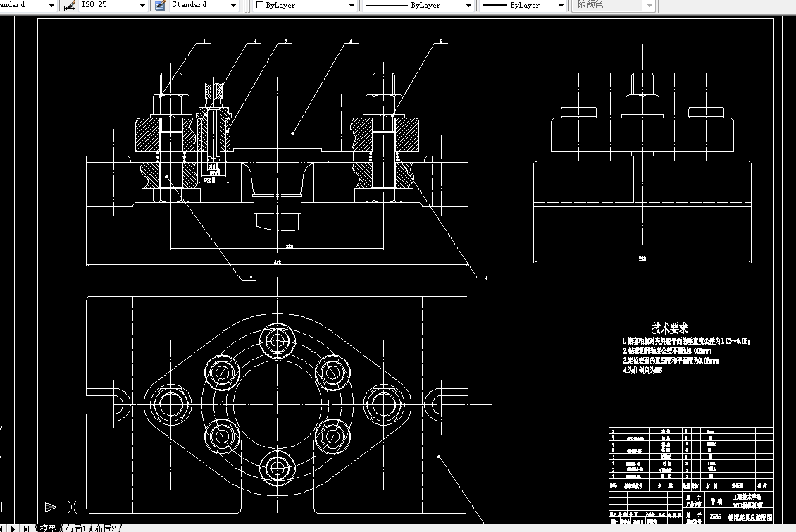Click the ByLayer color swatch square
The width and height of the screenshot is (796, 532).
(x=260, y=5)
